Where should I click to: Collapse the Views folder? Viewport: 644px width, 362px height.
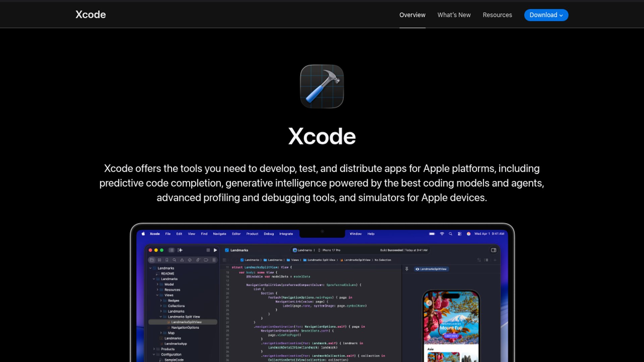click(157, 295)
